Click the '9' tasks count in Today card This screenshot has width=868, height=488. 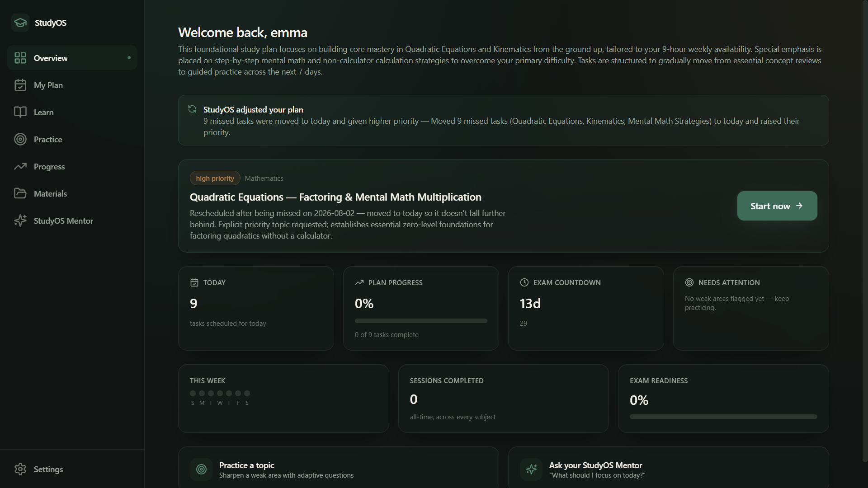coord(193,303)
